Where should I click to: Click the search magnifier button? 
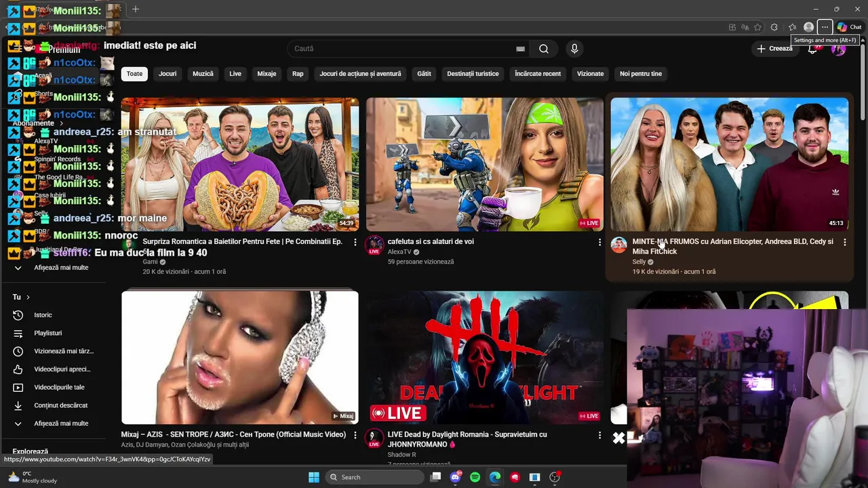[x=543, y=49]
